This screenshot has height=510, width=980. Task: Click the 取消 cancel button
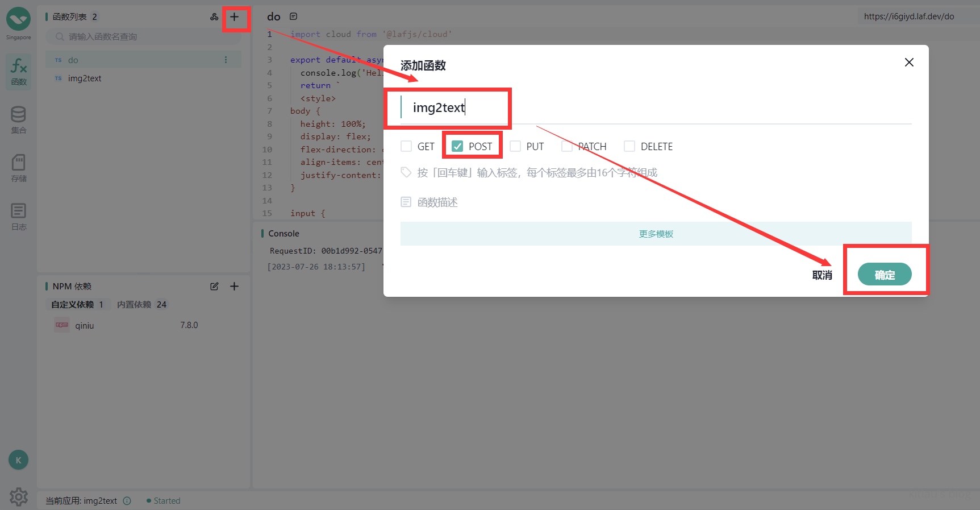822,275
